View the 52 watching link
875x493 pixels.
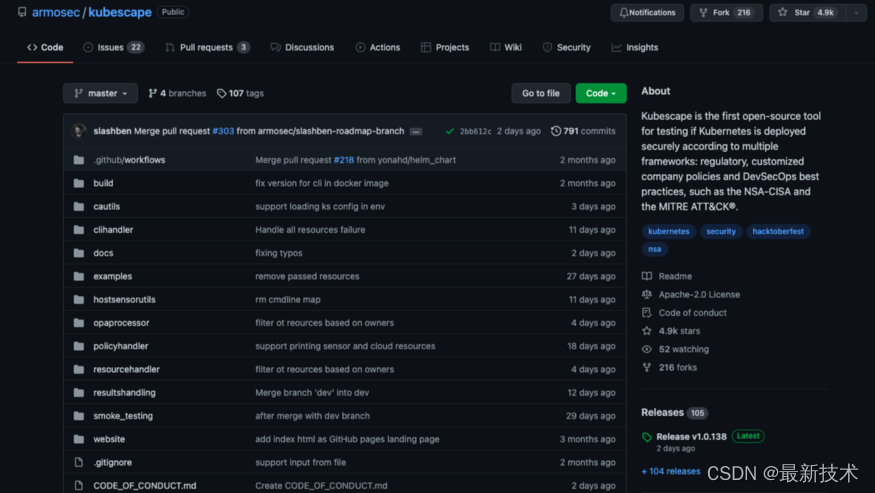coord(675,349)
